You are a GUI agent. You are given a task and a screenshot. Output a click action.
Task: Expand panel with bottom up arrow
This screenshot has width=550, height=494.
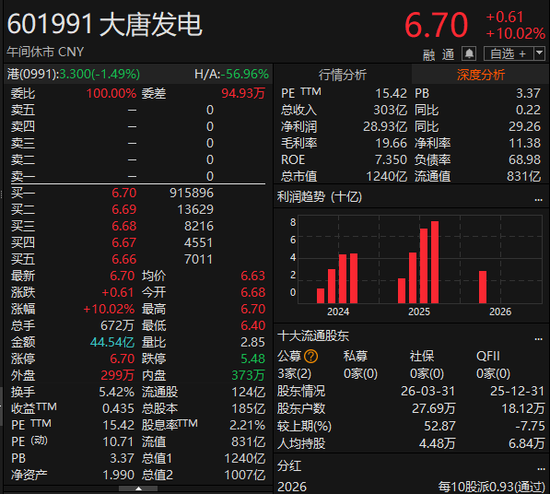tap(138, 488)
